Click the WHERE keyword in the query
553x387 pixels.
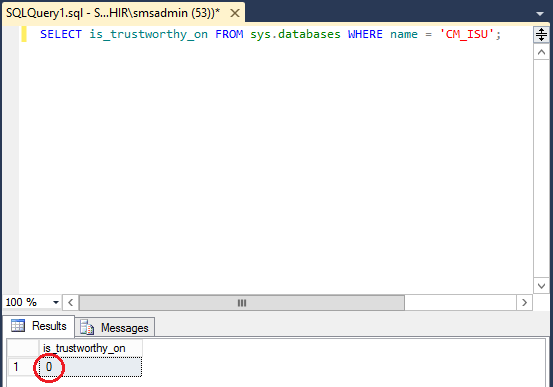(365, 35)
